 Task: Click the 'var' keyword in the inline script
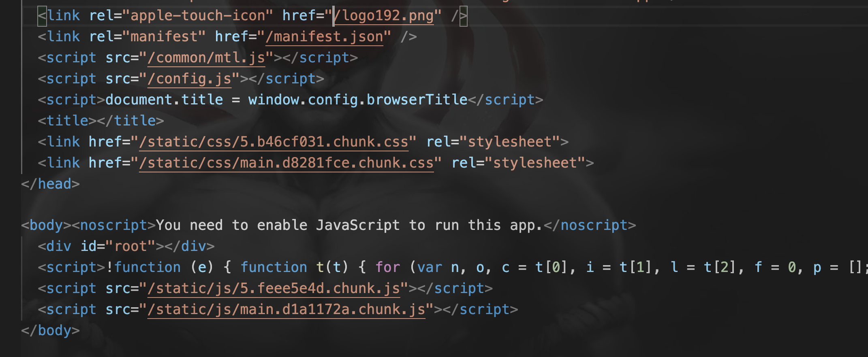coord(430,268)
